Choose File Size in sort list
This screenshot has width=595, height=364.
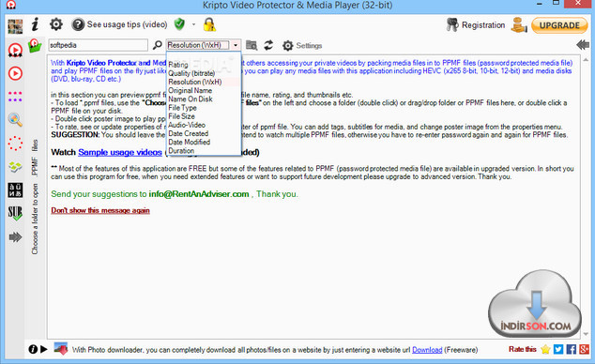204,116
